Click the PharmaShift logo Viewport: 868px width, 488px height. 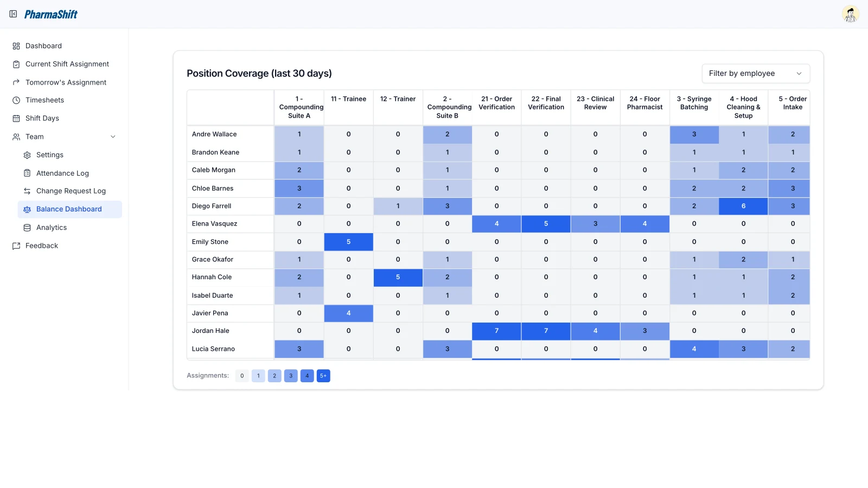(x=50, y=14)
